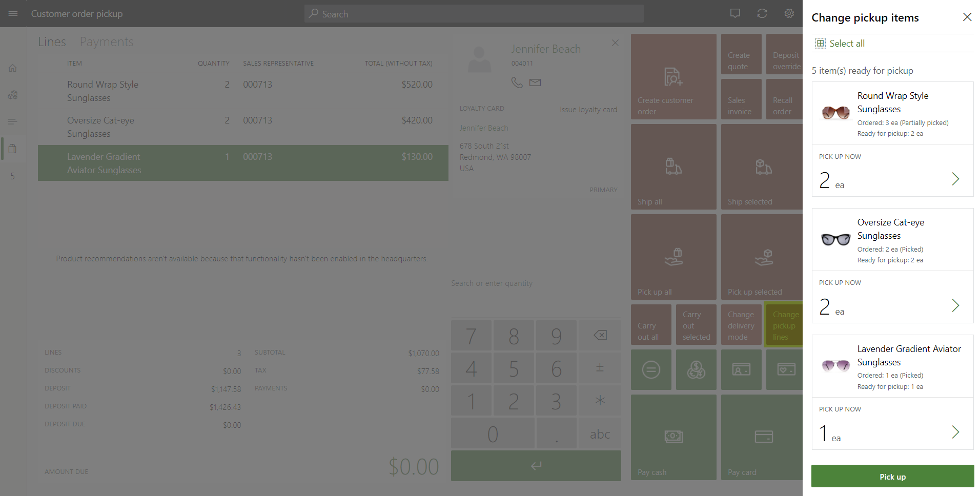Click the sync/refresh icon in the top bar
Viewport: 980px width, 496px height.
[762, 13]
